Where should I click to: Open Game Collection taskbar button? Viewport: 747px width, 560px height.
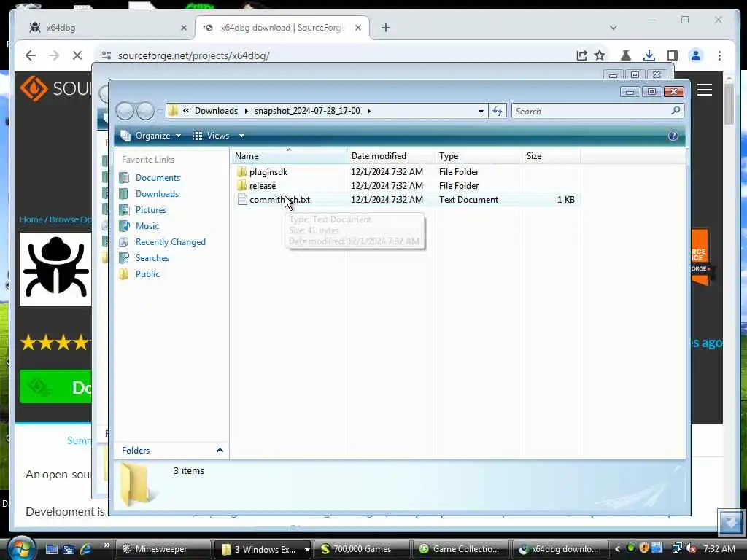tap(461, 549)
